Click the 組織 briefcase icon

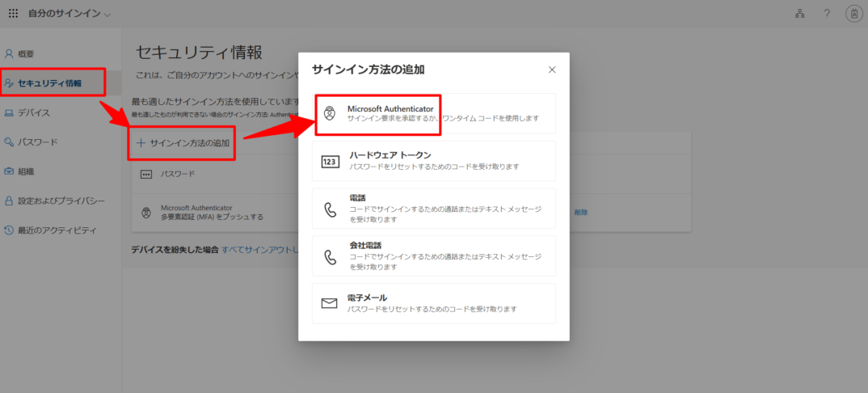tap(9, 171)
